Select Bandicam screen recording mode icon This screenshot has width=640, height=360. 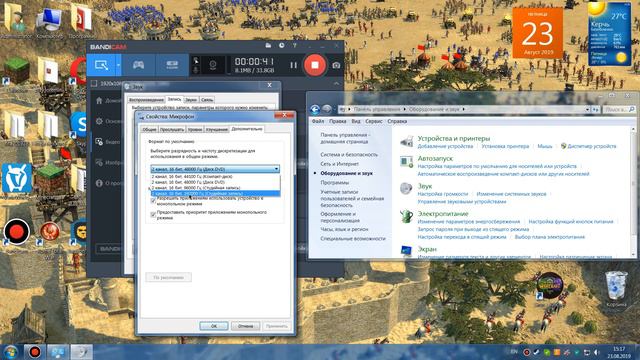click(x=101, y=65)
